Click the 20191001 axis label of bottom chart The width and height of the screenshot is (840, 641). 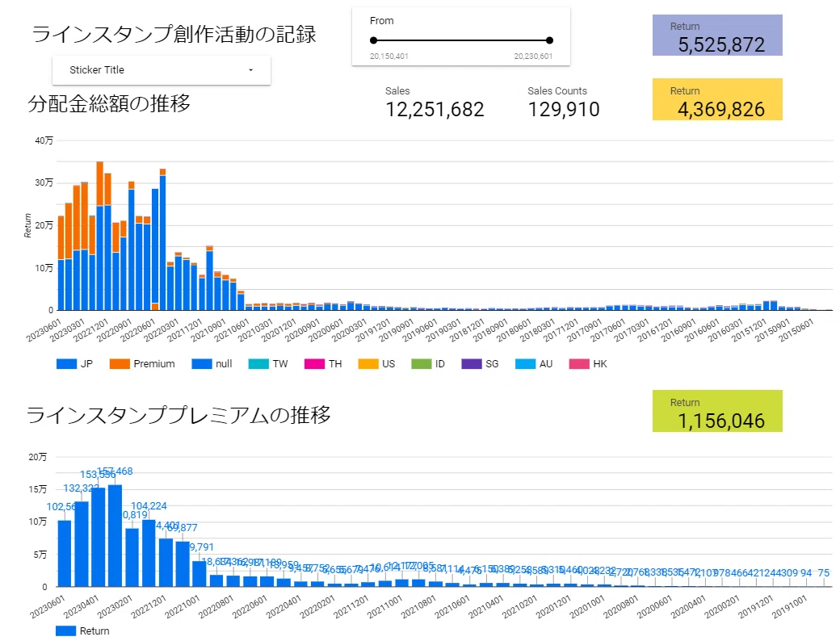(789, 607)
